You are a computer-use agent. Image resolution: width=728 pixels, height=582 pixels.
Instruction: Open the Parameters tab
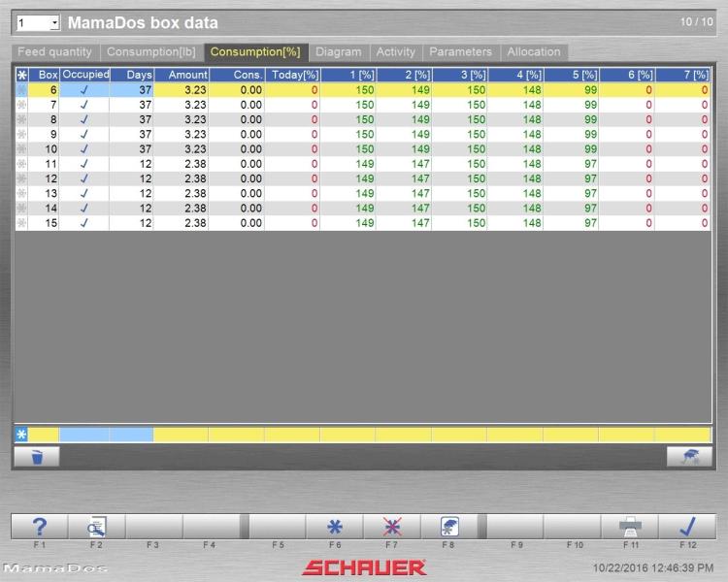click(460, 52)
